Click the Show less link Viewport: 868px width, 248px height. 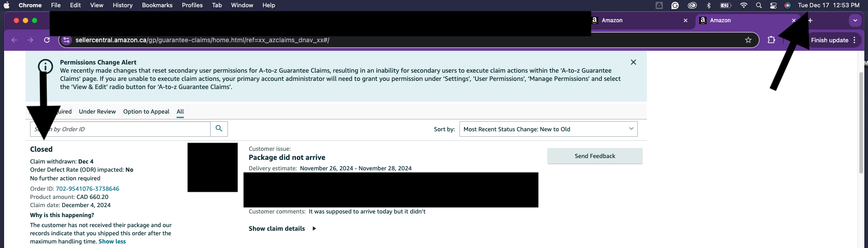pyautogui.click(x=112, y=241)
